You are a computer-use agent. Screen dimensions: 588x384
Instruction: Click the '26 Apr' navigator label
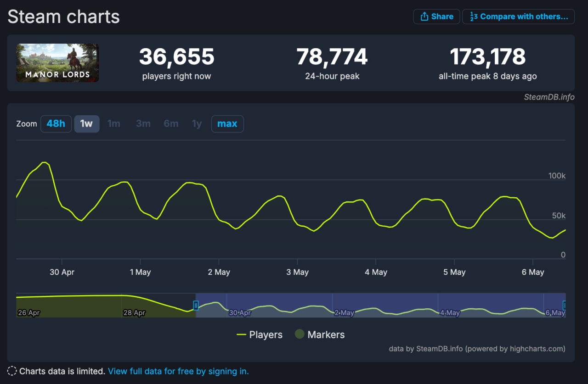(x=29, y=313)
